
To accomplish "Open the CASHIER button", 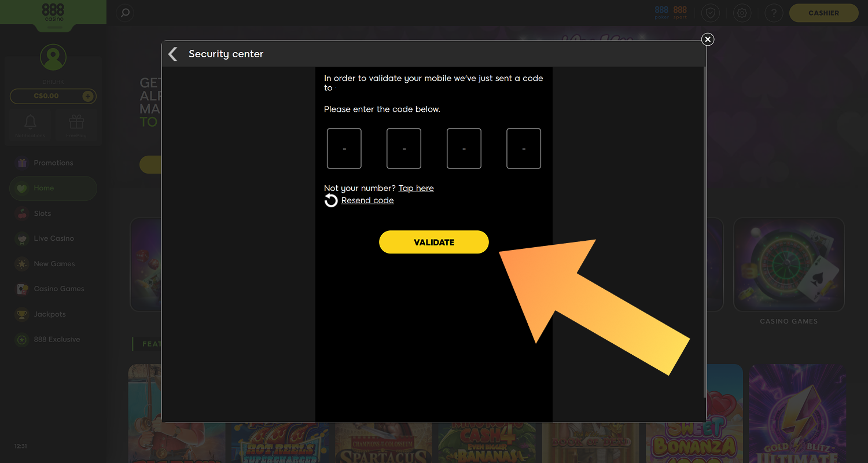I will coord(823,12).
